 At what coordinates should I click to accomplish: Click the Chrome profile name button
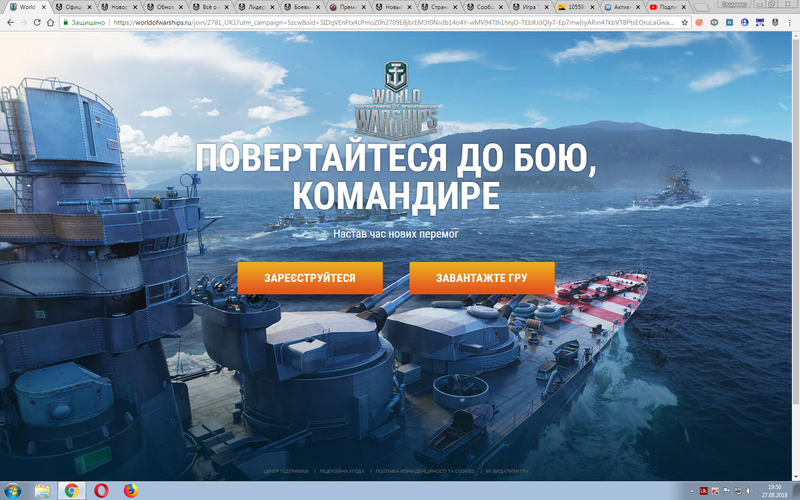[x=734, y=4]
